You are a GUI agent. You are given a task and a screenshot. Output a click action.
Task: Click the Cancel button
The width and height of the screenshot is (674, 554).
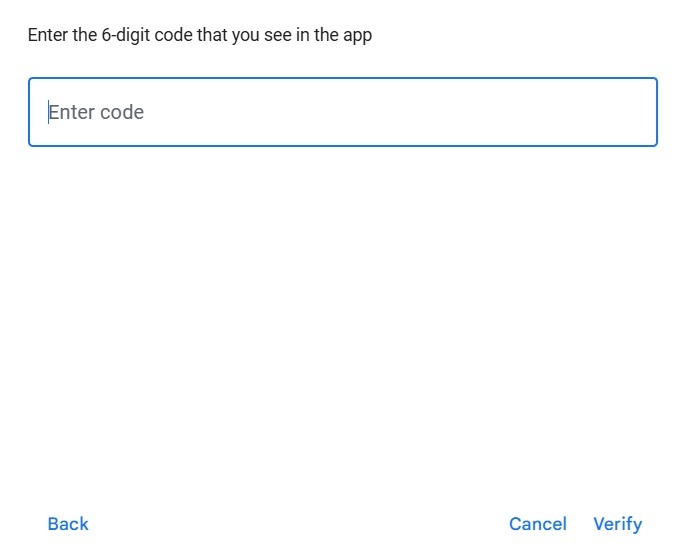(x=537, y=524)
